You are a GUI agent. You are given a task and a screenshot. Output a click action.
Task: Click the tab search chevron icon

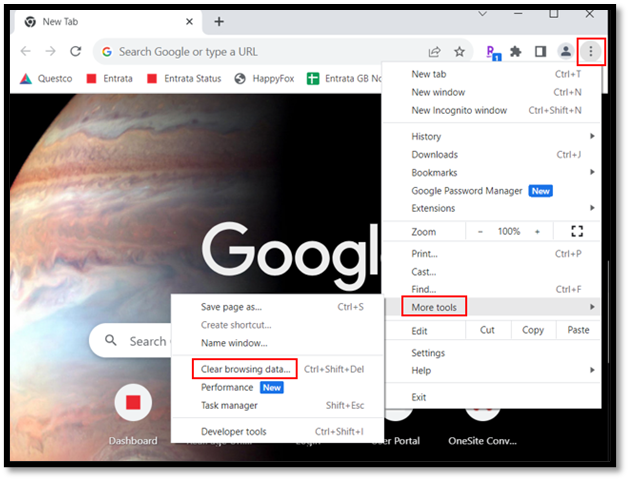(x=483, y=14)
